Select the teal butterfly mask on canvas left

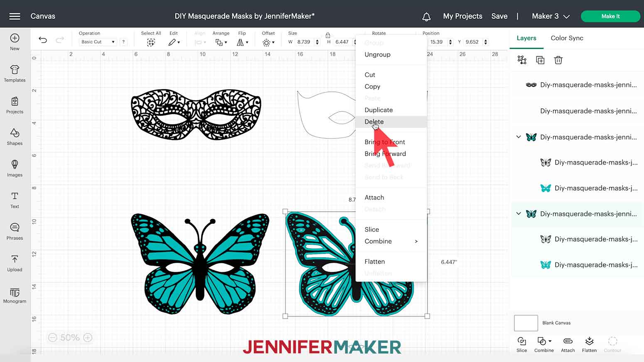coord(200,264)
